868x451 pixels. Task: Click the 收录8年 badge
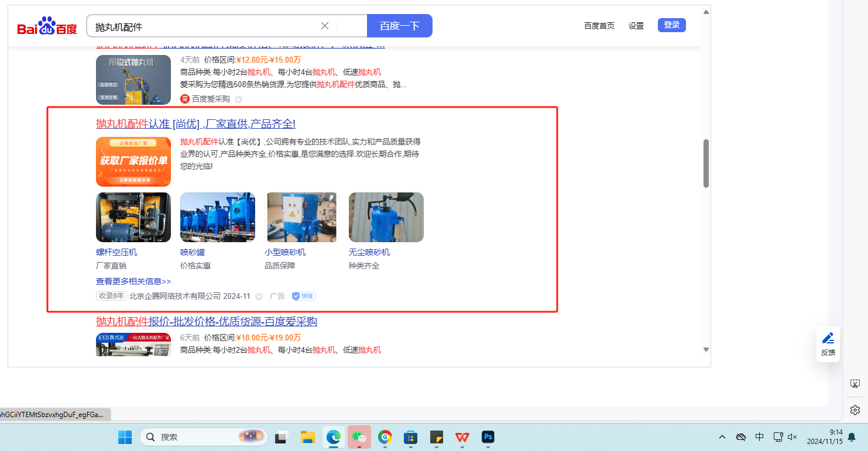tap(111, 296)
